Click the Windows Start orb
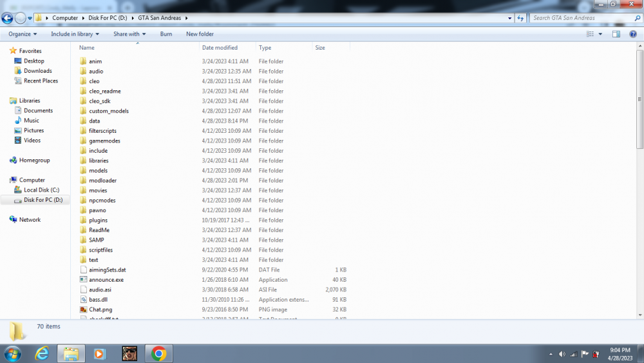644x363 pixels. coord(13,353)
